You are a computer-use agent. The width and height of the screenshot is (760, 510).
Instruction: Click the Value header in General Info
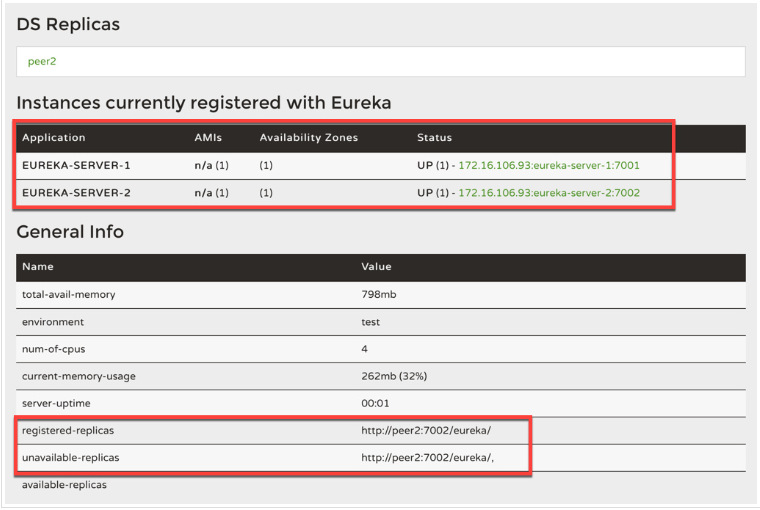[376, 267]
